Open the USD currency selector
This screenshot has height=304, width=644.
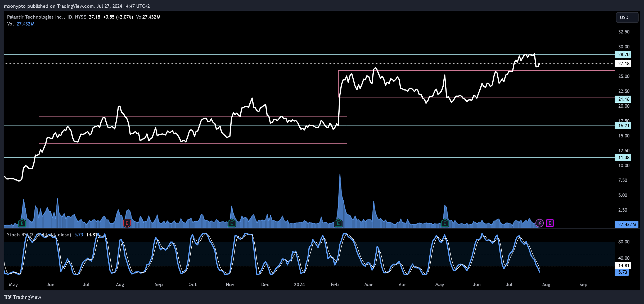pos(627,17)
